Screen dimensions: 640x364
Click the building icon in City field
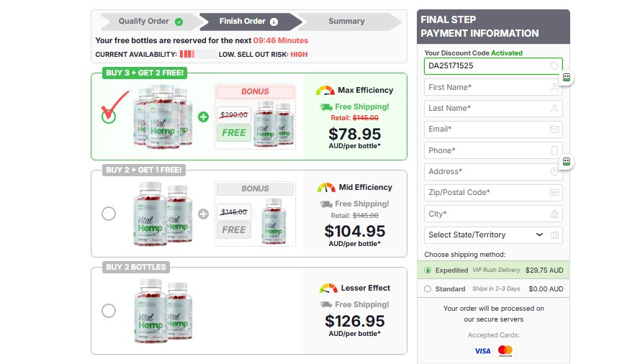pos(554,214)
